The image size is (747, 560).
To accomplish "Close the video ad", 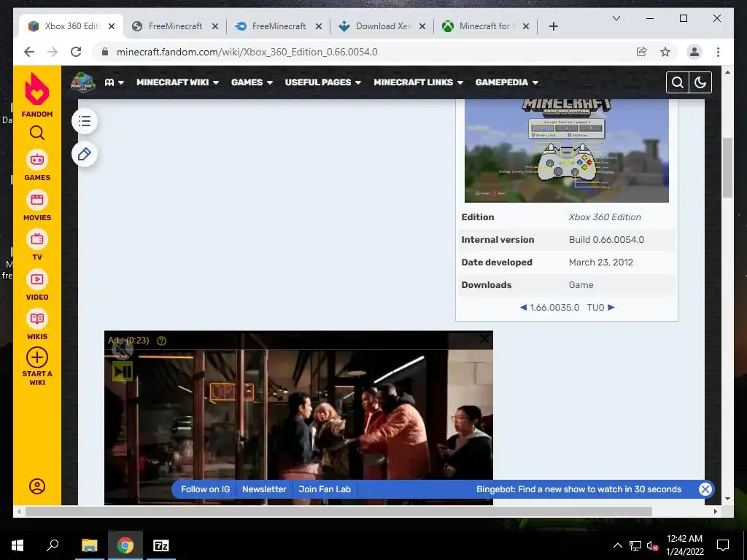I will 484,339.
